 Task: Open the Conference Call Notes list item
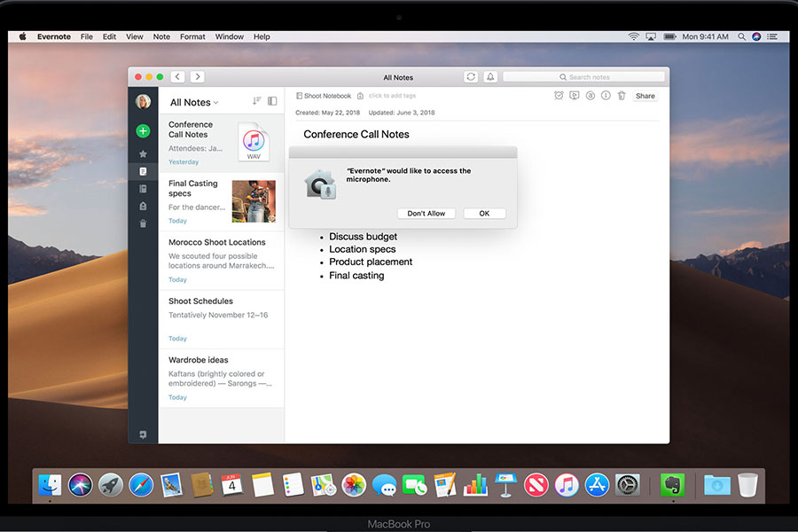222,143
